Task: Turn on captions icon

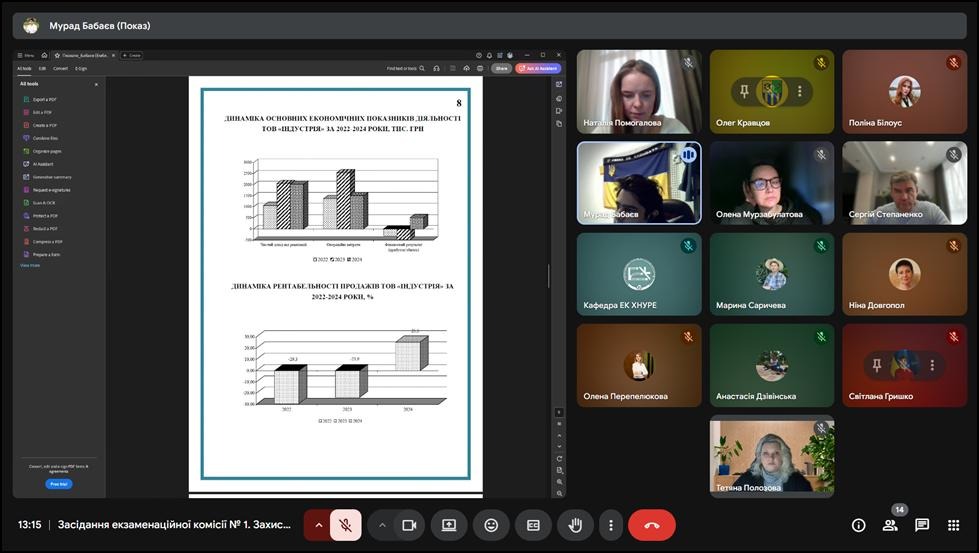Action: [533, 525]
